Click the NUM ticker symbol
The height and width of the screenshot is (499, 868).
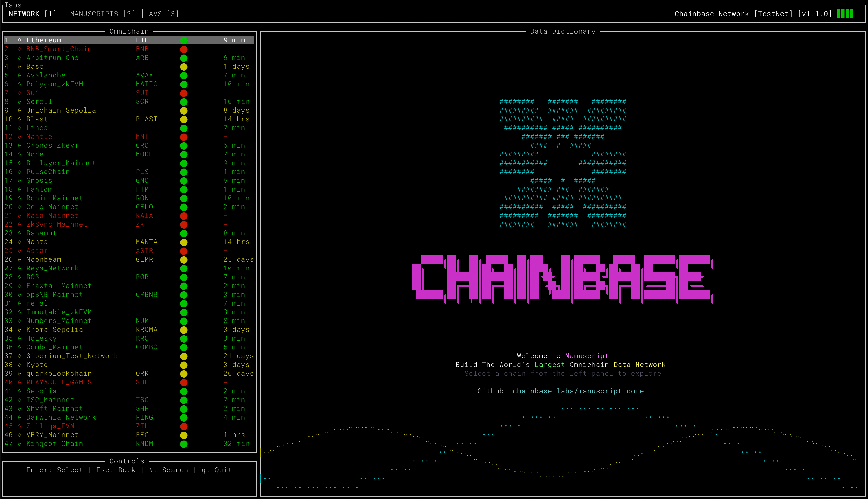point(142,321)
